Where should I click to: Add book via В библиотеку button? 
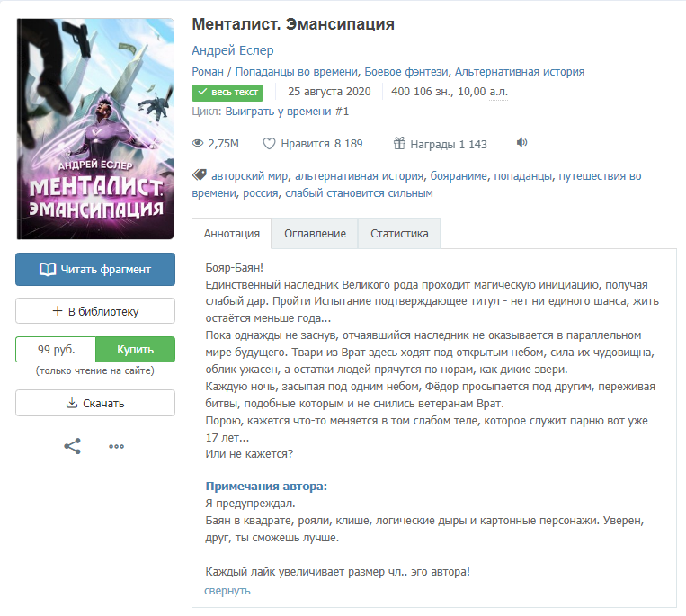pos(95,311)
